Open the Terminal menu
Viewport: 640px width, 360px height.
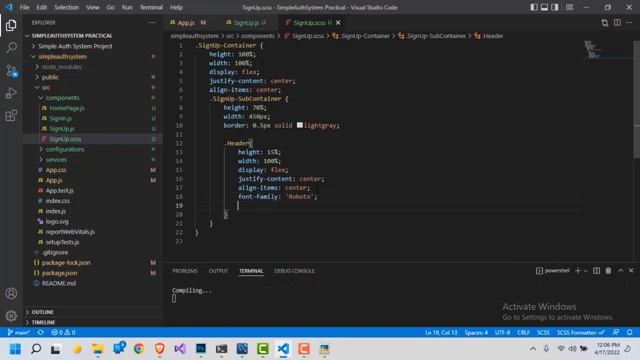(x=151, y=7)
